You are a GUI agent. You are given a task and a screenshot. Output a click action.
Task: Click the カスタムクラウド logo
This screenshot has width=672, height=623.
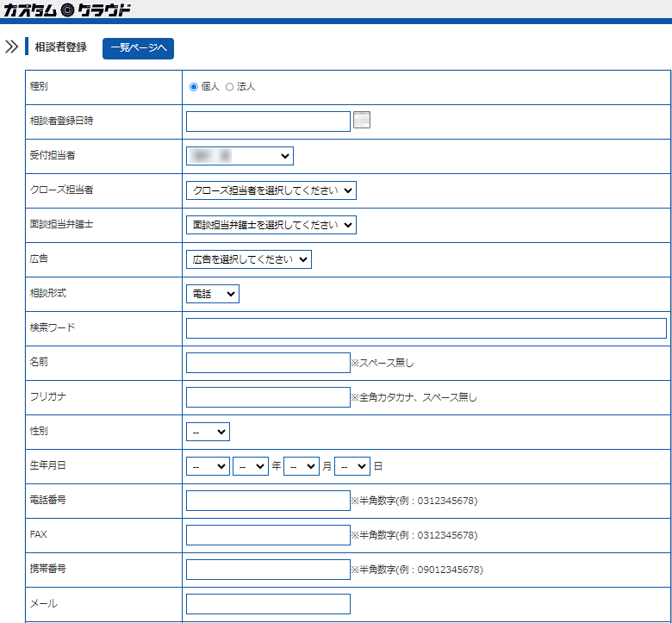(x=67, y=10)
